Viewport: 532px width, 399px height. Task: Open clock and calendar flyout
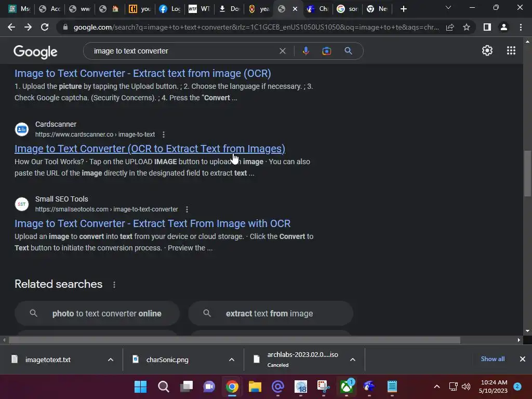[494, 387]
